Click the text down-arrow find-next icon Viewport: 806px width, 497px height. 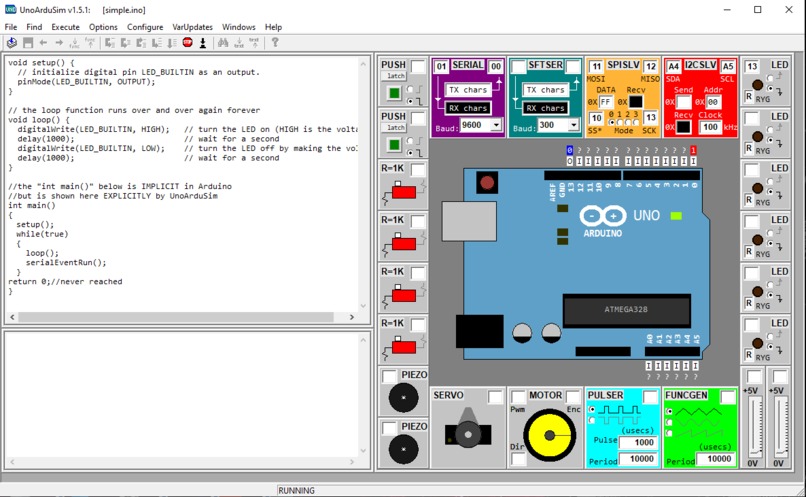coord(239,43)
